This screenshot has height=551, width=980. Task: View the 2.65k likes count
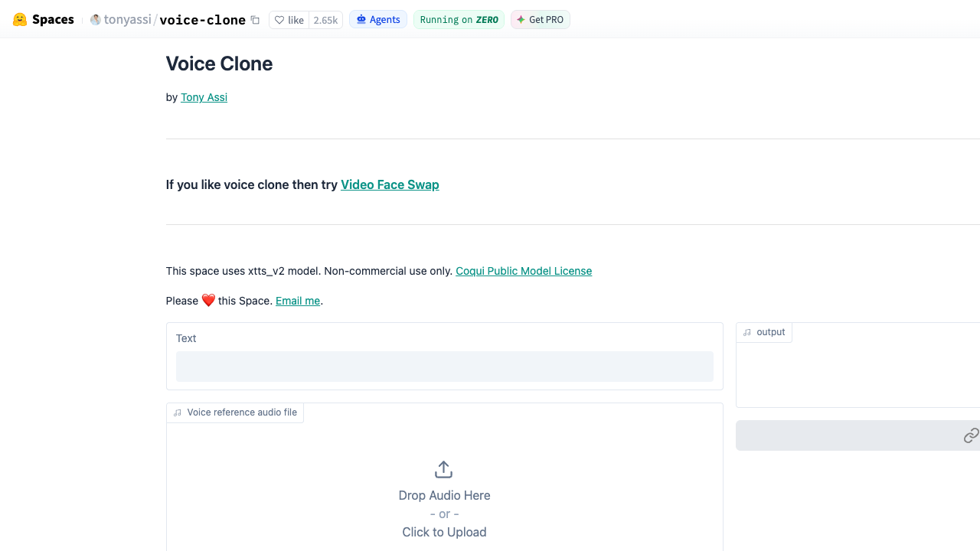click(325, 20)
